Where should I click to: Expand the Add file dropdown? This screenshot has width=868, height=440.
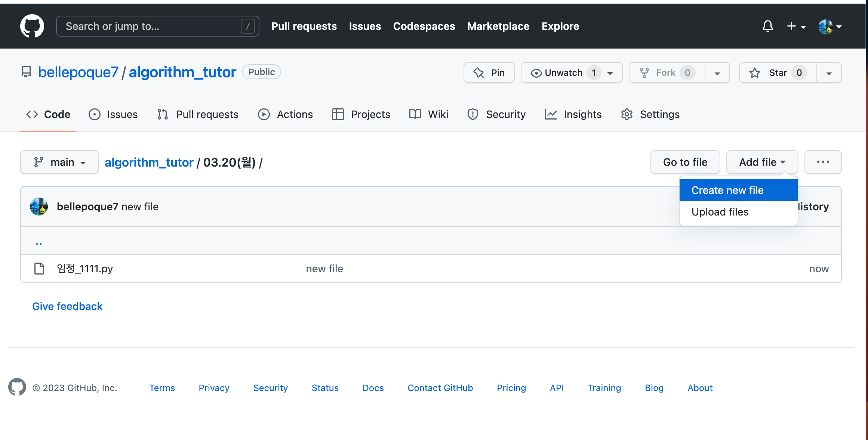[761, 162]
